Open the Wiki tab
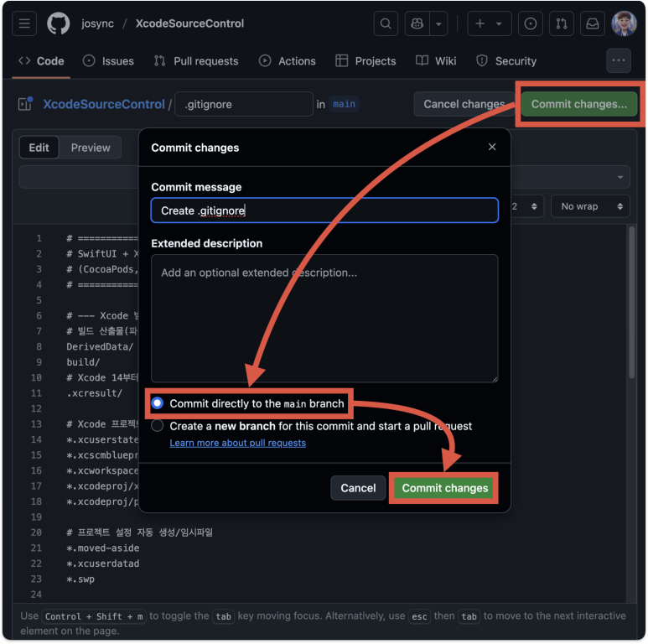Viewport: 648px width, 644px height. pyautogui.click(x=436, y=61)
